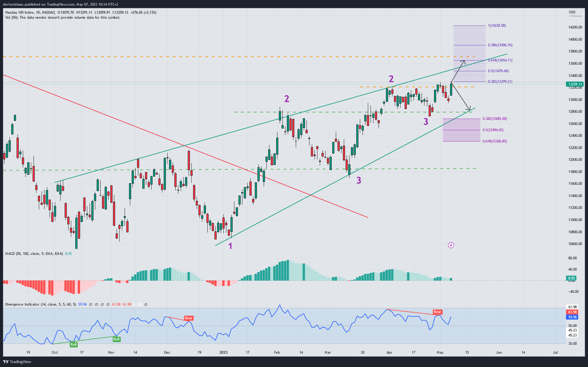
Task: Click the Fib label 0.5(12494.43)
Action: [493, 130]
